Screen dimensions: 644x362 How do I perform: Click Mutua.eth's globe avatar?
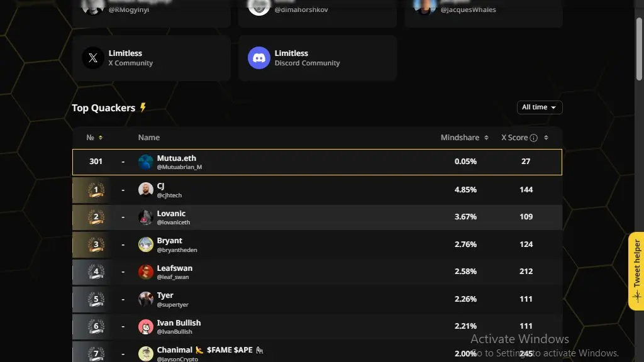tap(145, 162)
